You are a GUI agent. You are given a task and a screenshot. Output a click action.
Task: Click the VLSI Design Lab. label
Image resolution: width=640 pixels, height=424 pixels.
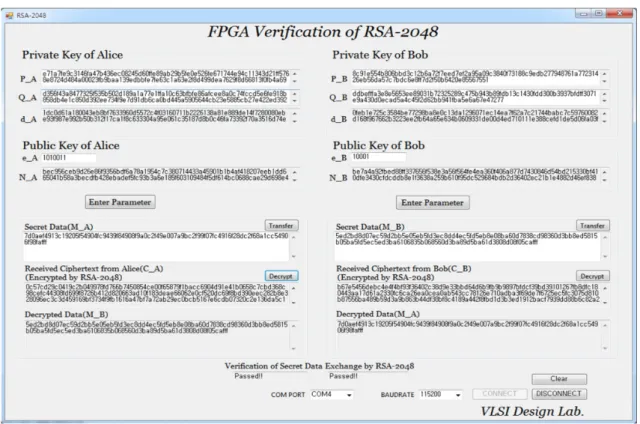pyautogui.click(x=532, y=411)
